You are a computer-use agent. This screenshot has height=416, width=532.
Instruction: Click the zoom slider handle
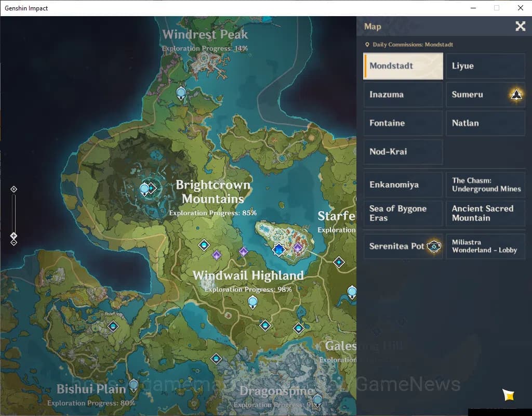tap(14, 236)
